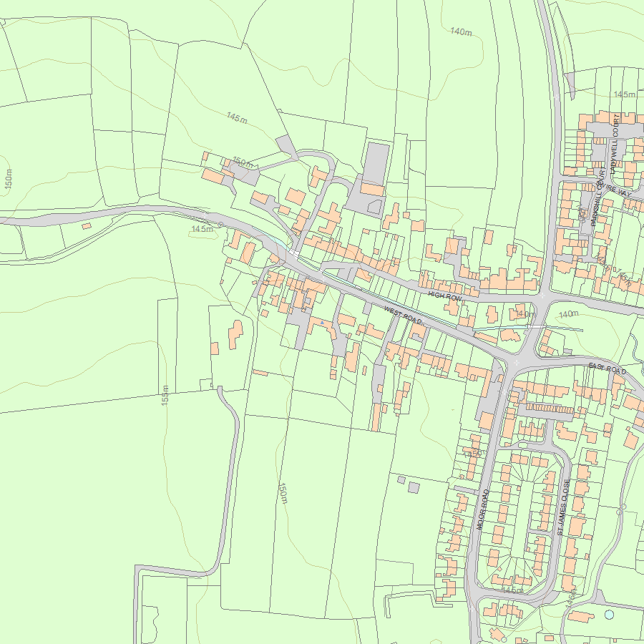
Task: Click the EAST ROAD street label
Action: tap(607, 368)
